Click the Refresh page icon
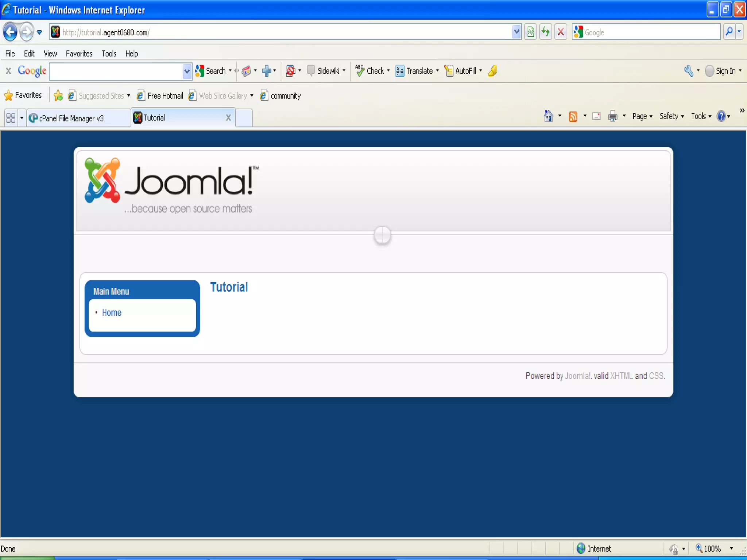The height and width of the screenshot is (560, 747). [546, 32]
